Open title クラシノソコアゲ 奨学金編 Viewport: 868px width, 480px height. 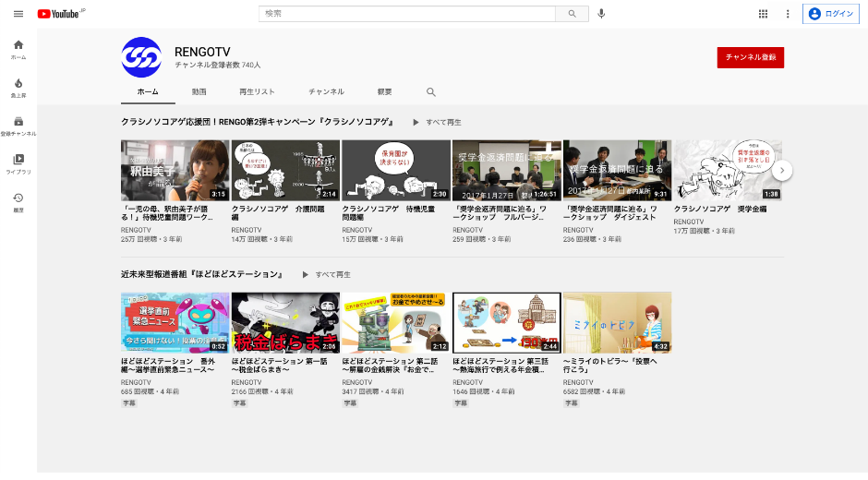tap(720, 209)
